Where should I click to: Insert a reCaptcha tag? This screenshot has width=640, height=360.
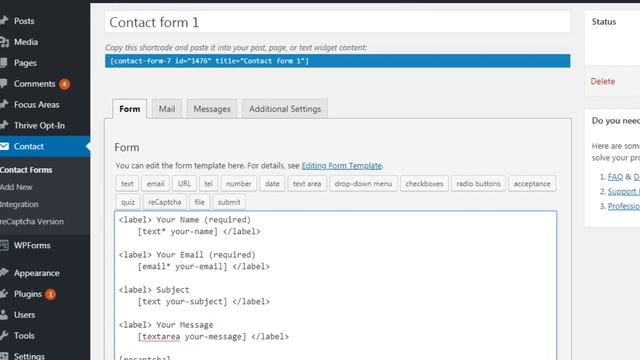[x=164, y=202]
